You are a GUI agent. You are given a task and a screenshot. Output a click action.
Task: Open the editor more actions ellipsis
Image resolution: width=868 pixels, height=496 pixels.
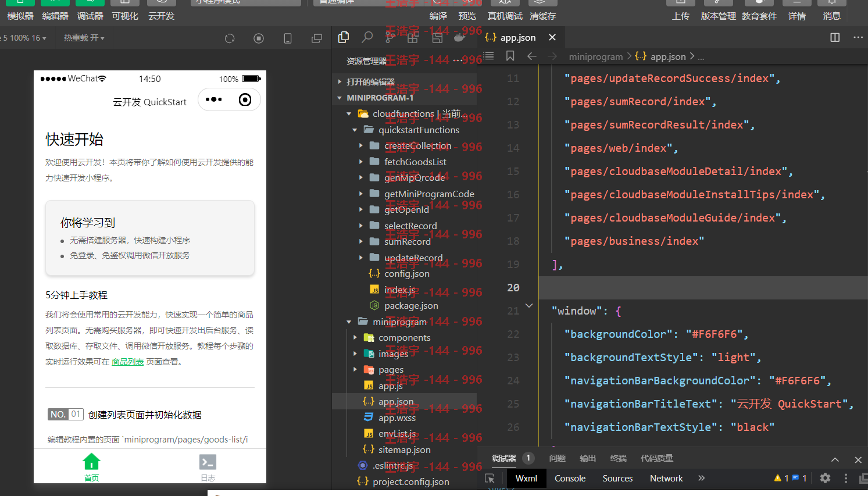click(858, 37)
